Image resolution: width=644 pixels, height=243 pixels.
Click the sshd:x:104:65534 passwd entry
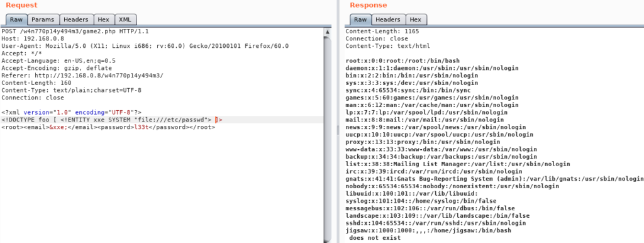[436, 223]
